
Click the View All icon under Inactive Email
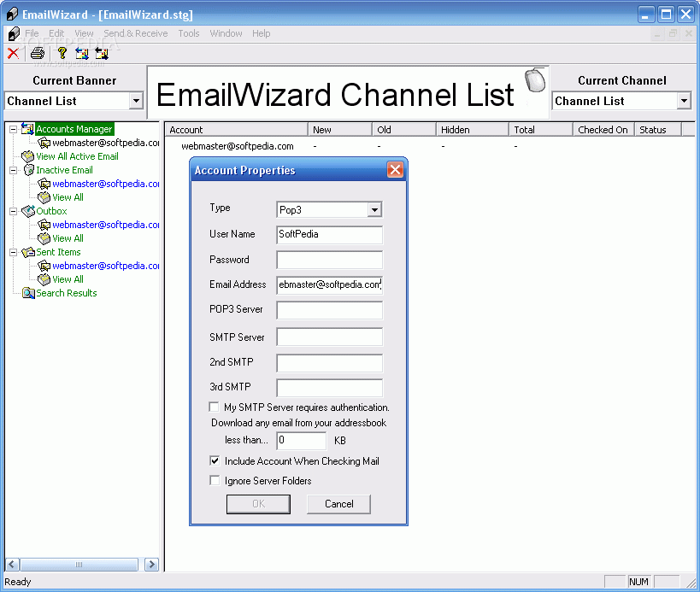click(x=44, y=197)
